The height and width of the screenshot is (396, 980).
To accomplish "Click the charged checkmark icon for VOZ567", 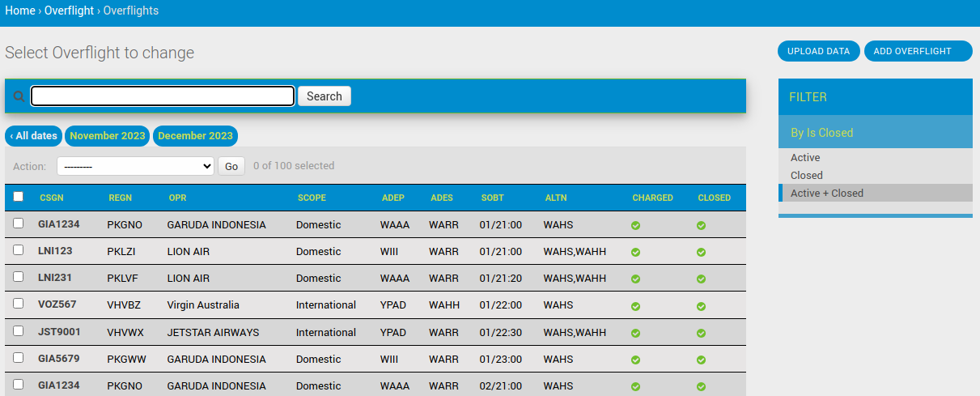I will (635, 306).
